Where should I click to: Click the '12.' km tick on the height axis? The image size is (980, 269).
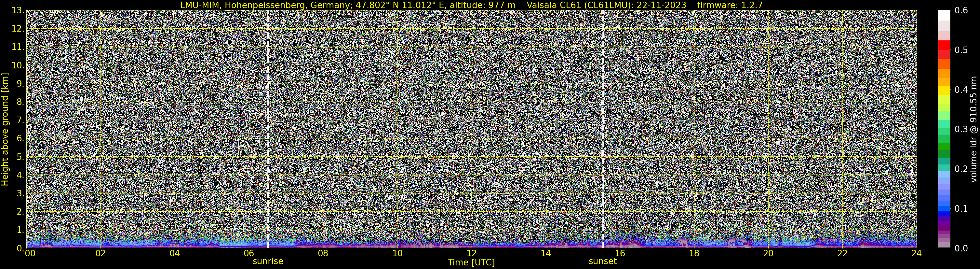coord(18,29)
